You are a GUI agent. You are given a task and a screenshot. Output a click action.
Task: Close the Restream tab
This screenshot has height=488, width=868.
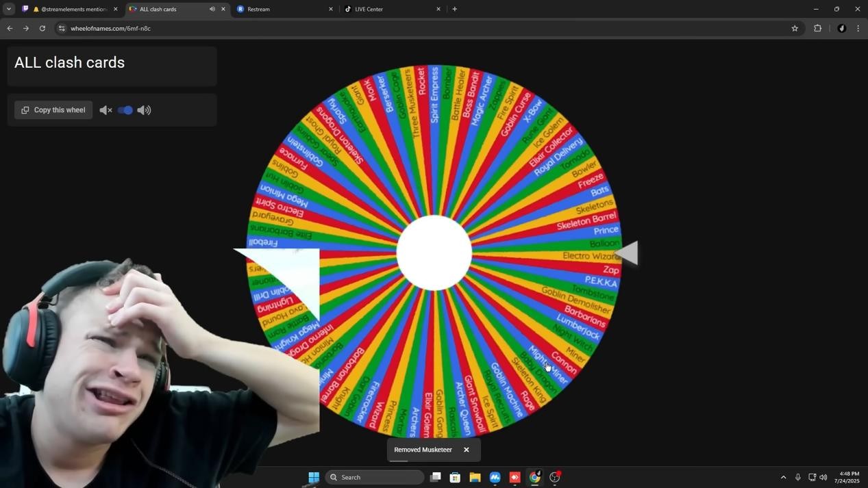click(x=331, y=9)
